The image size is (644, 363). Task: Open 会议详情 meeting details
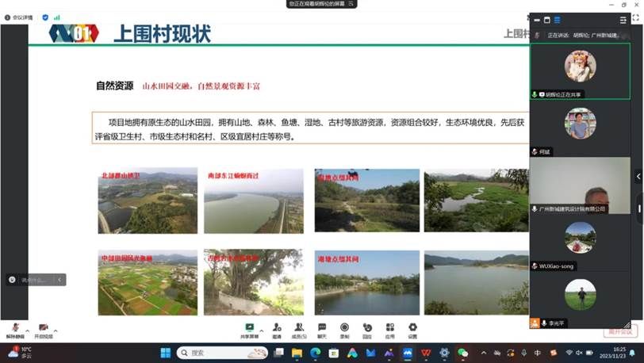[x=17, y=17]
